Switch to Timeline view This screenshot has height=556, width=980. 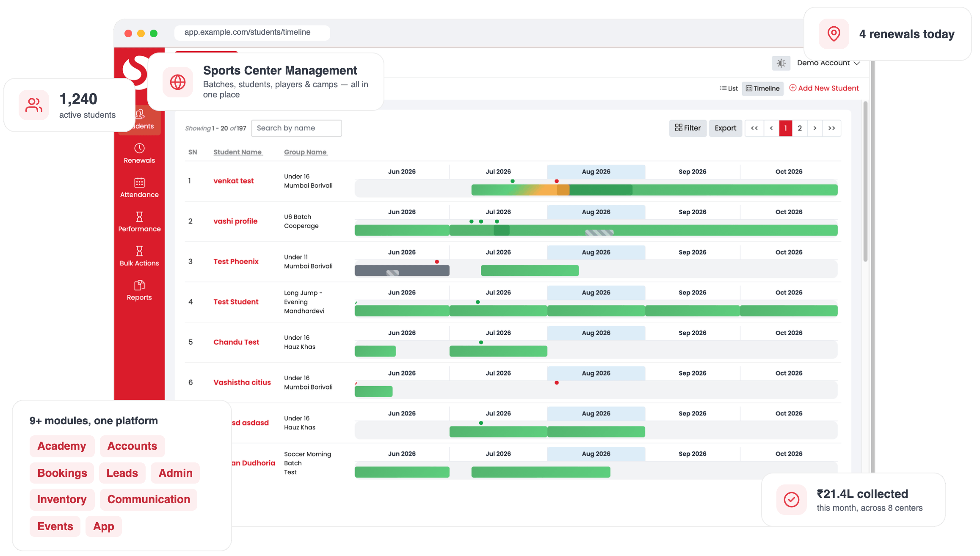coord(763,89)
